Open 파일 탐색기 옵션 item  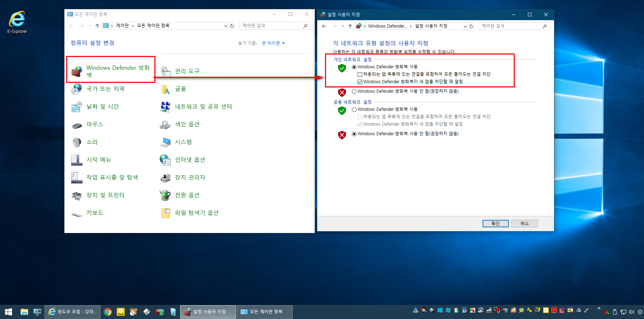pyautogui.click(x=189, y=213)
